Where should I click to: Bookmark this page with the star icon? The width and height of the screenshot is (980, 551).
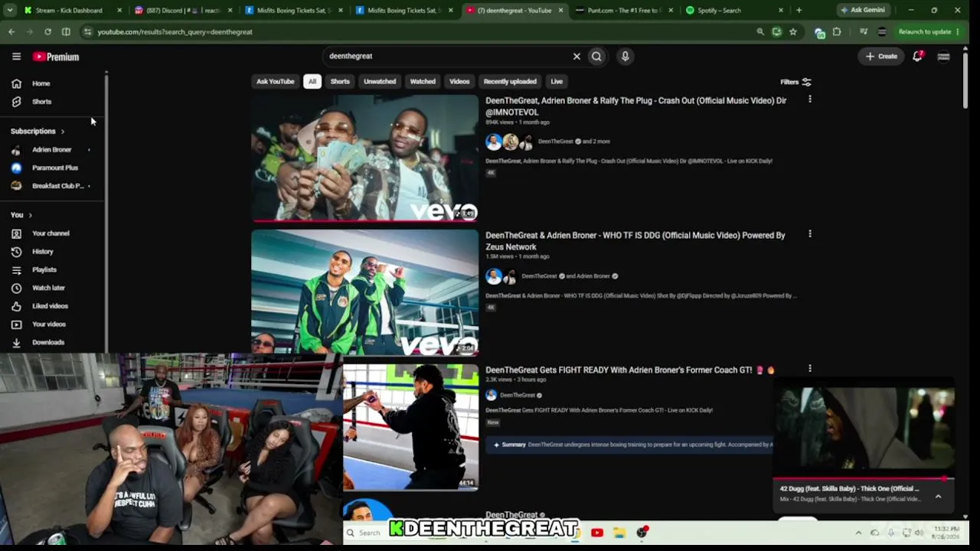point(793,31)
